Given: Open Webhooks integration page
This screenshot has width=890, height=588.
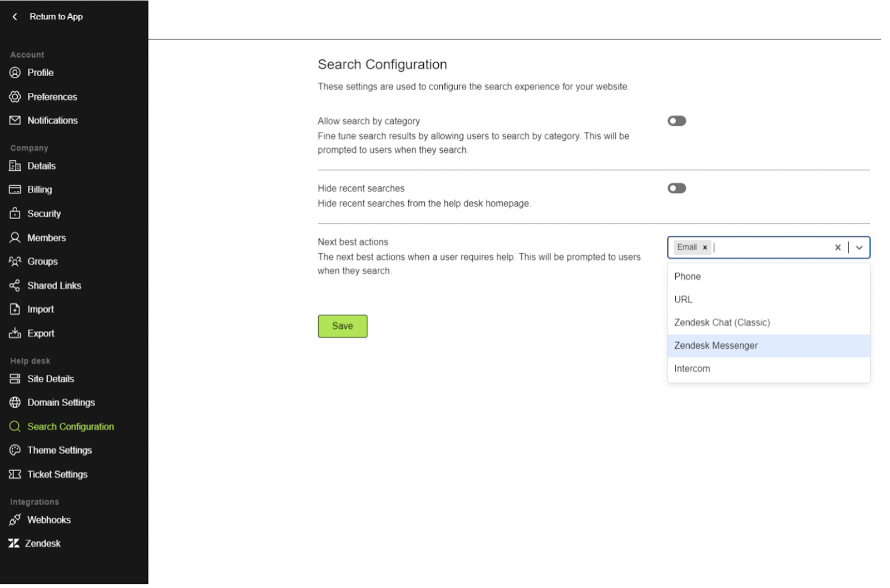Looking at the screenshot, I should click(x=49, y=521).
